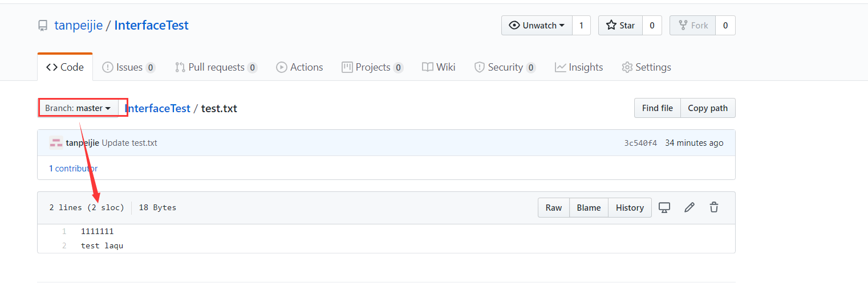Image resolution: width=868 pixels, height=295 pixels.
Task: Click the Find file button
Action: pyautogui.click(x=658, y=108)
